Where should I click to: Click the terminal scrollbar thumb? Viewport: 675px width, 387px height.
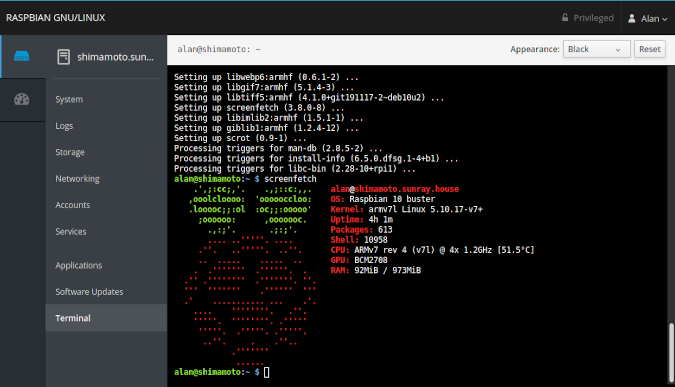click(671, 353)
